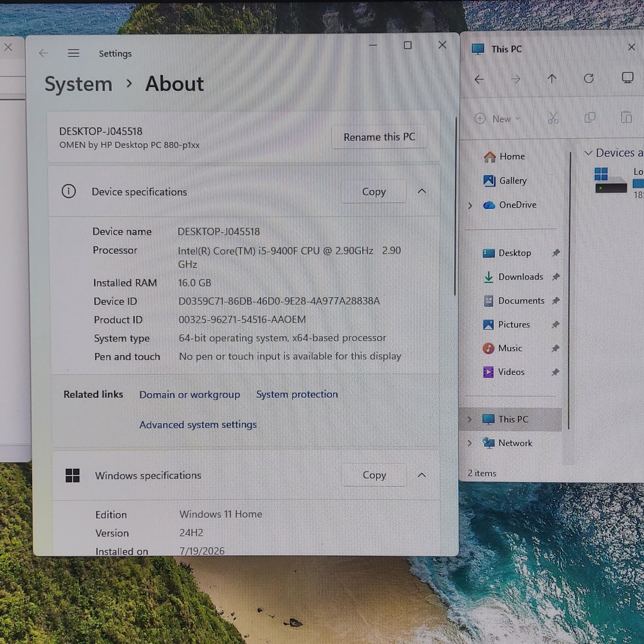Refresh the This PC window
Screen dimensions: 644x644
coord(589,78)
